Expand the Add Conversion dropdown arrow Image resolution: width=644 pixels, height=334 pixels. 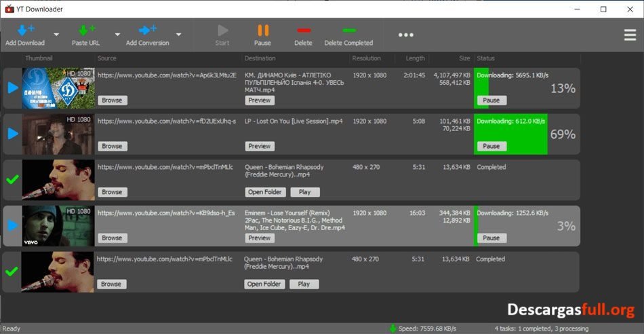tap(179, 35)
